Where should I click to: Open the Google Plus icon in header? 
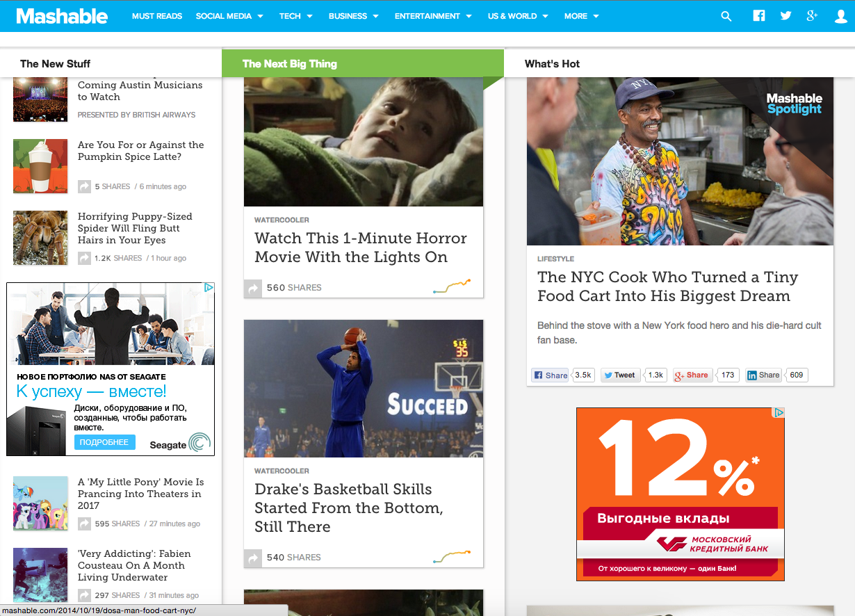812,16
